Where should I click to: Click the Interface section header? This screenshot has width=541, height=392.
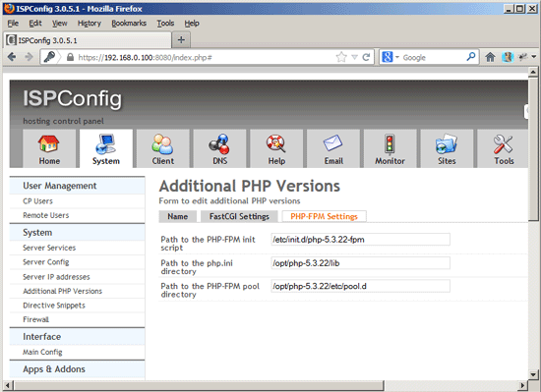pyautogui.click(x=77, y=337)
